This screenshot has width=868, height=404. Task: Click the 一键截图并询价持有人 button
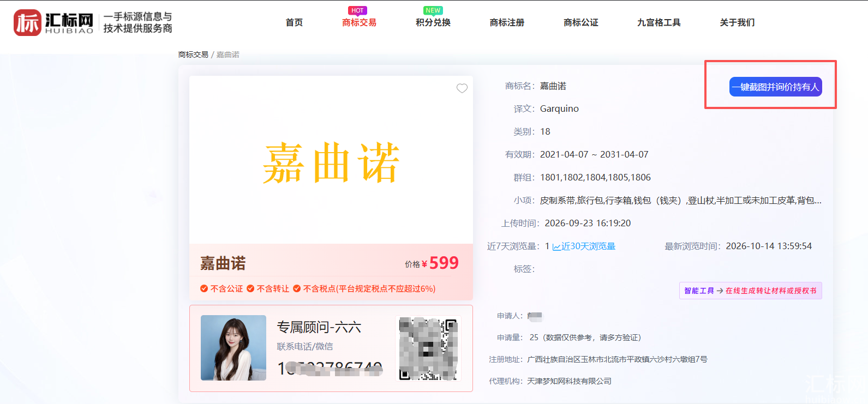click(776, 87)
